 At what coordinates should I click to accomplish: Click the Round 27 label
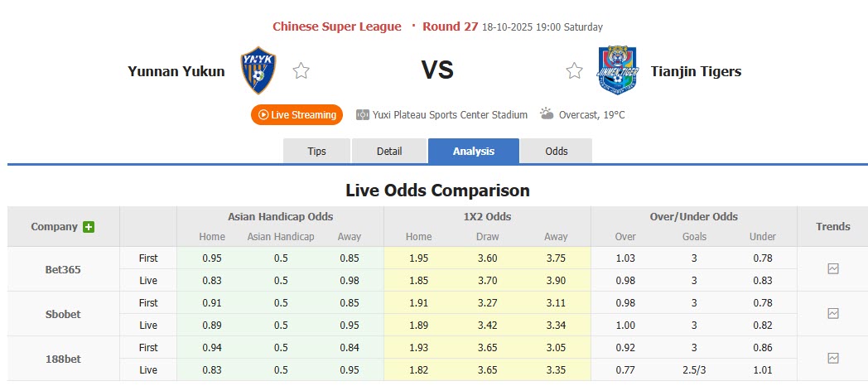tap(451, 27)
